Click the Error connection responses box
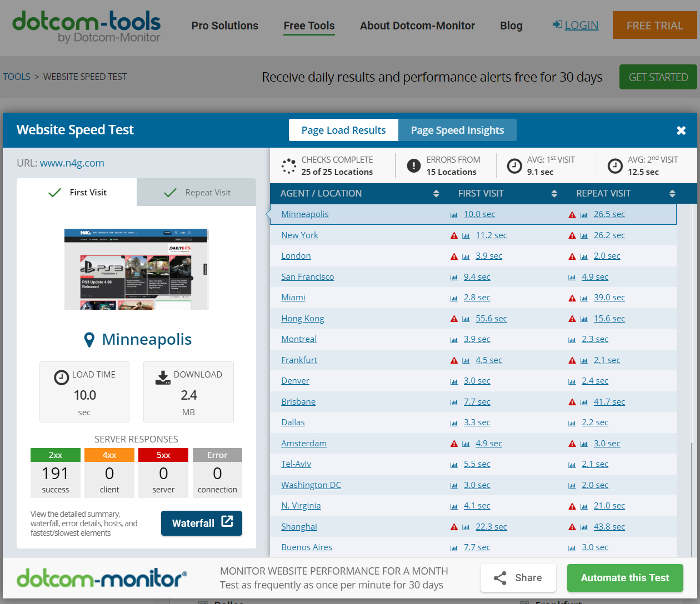Screen dimensions: 700x604 pyautogui.click(x=217, y=473)
